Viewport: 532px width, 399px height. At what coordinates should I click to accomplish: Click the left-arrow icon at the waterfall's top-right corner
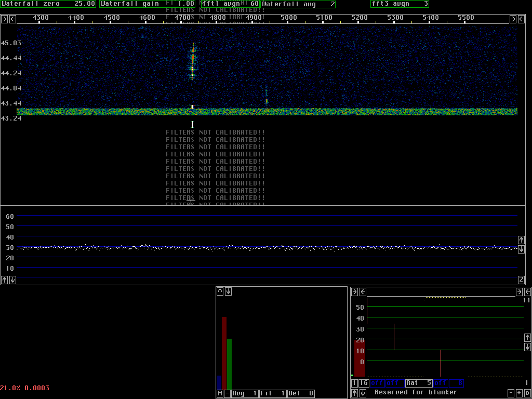(x=521, y=19)
